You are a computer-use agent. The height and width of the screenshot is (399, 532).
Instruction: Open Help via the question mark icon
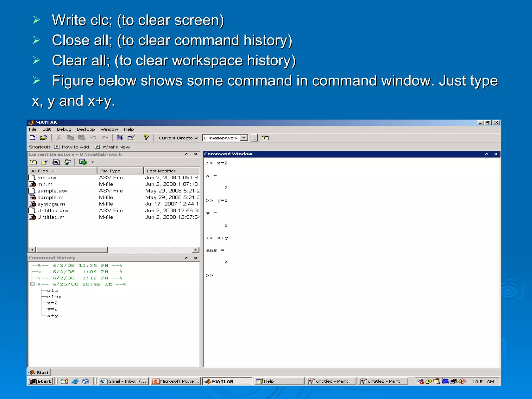(146, 138)
